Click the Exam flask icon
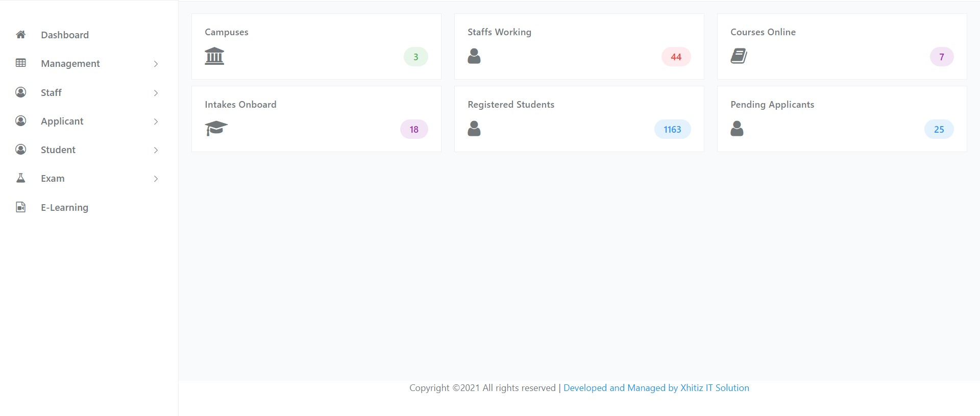The width and height of the screenshot is (980, 416). (x=21, y=178)
